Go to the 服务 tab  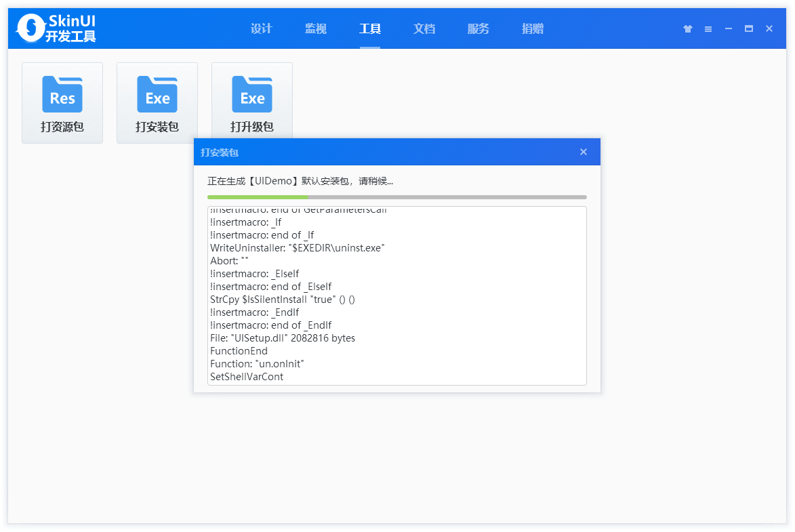(478, 29)
